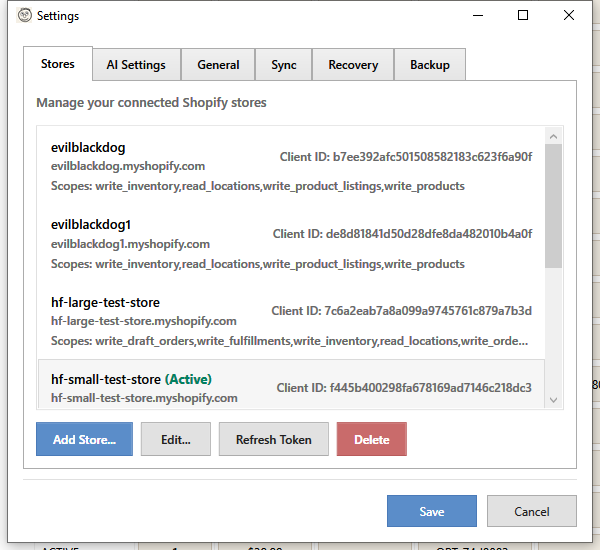Switch to the Sync tab
The width and height of the screenshot is (600, 550).
284,65
